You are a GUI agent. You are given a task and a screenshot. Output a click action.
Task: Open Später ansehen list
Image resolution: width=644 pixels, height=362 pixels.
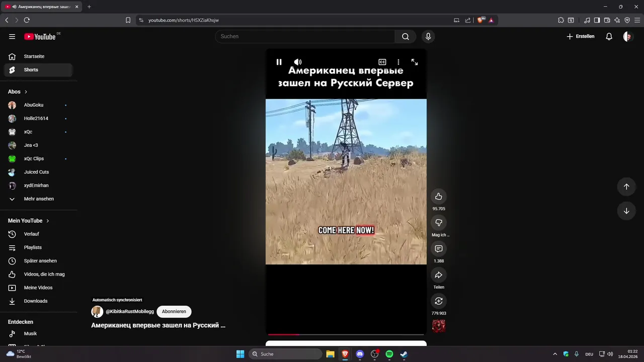[x=38, y=261]
